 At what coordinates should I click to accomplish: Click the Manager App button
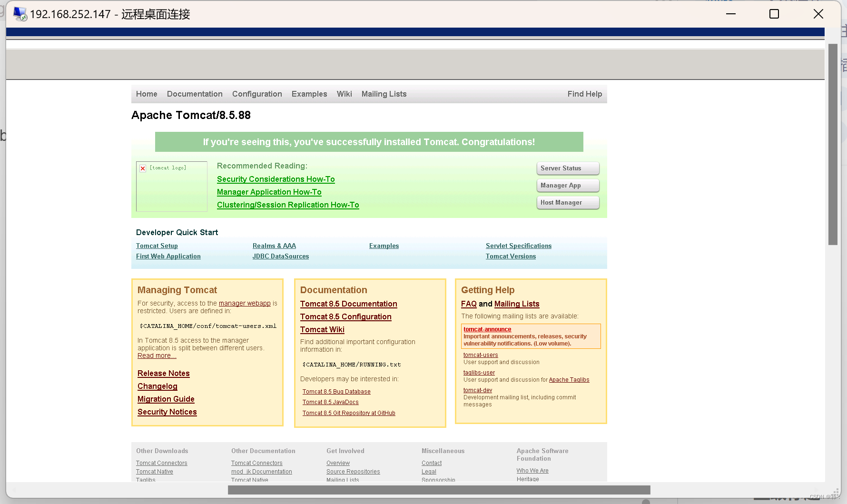[568, 186]
